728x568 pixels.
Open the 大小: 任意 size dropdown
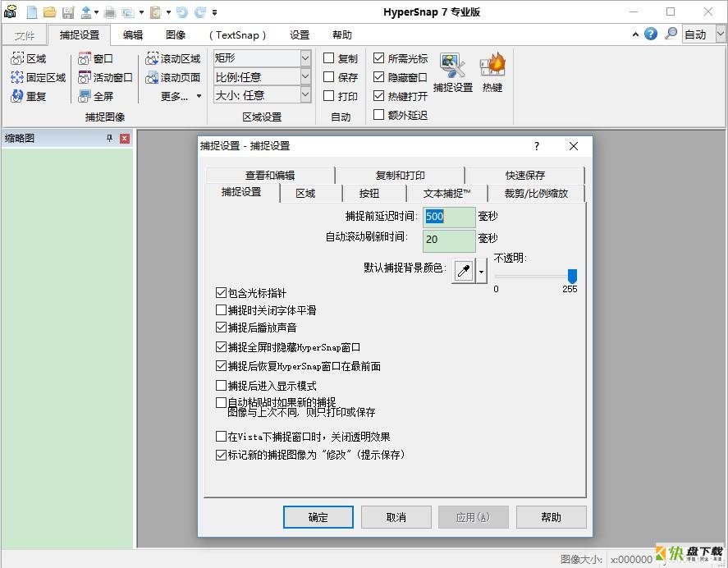click(x=305, y=95)
